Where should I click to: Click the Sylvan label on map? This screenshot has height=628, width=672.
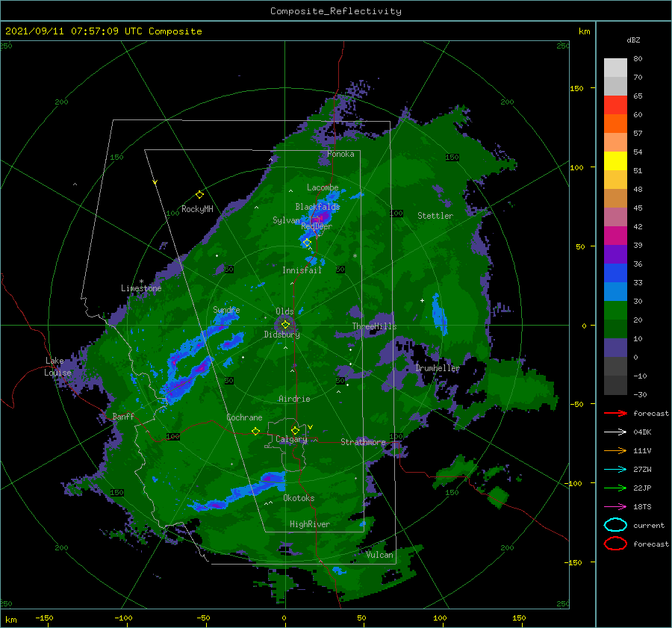[x=286, y=220]
